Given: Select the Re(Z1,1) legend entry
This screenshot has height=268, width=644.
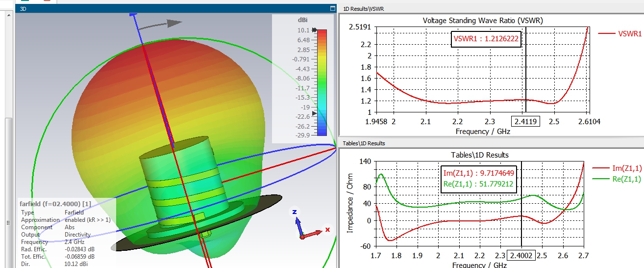Looking at the screenshot, I should coord(617,179).
